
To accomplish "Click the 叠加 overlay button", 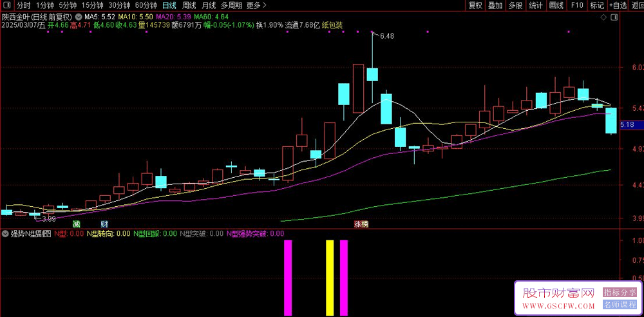I will (x=495, y=5).
